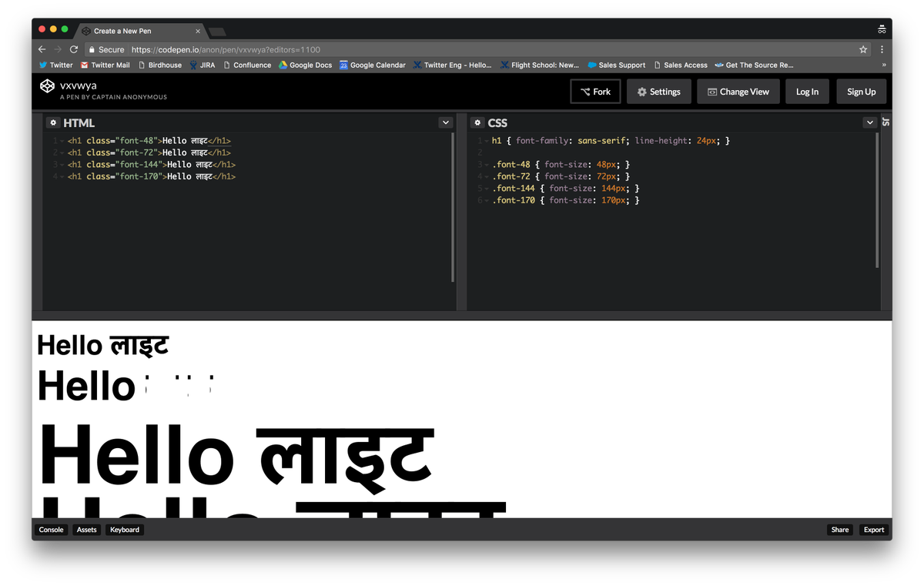Screen dimensions: 924x586
Task: Expand the HTML editor dropdown chevron
Action: pos(445,122)
